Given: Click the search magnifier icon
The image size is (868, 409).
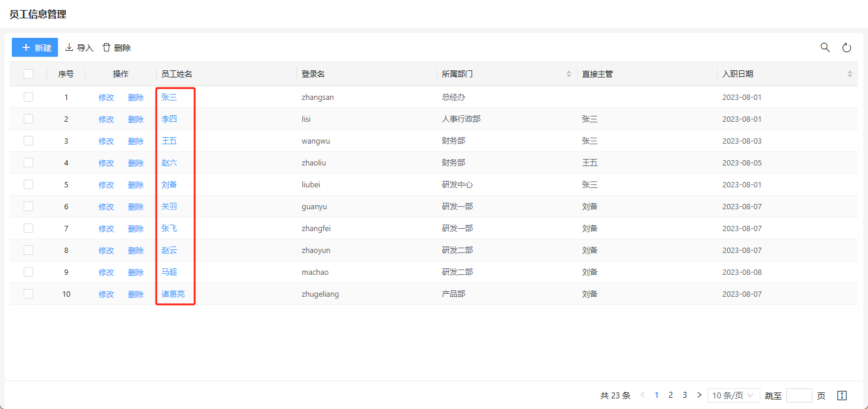Looking at the screenshot, I should [825, 47].
